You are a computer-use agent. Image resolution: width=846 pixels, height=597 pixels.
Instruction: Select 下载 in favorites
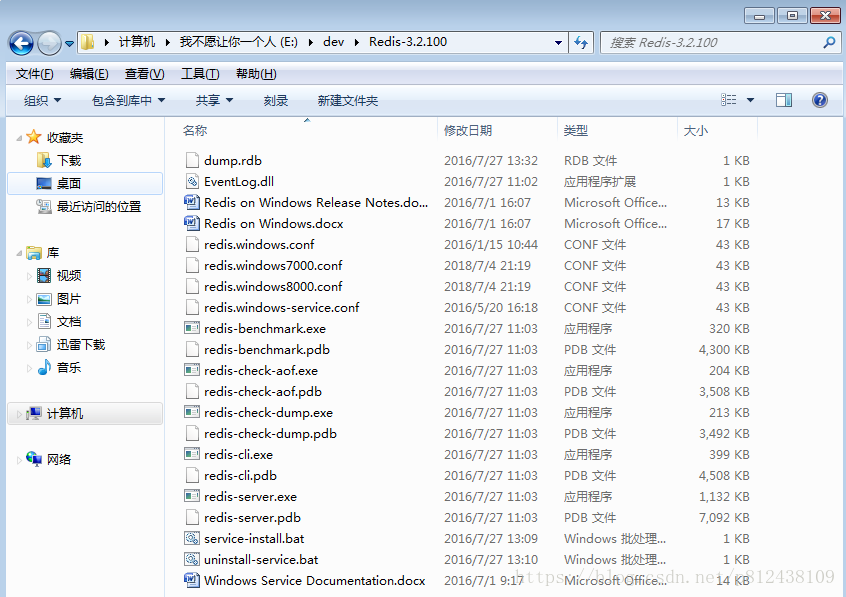tap(69, 160)
